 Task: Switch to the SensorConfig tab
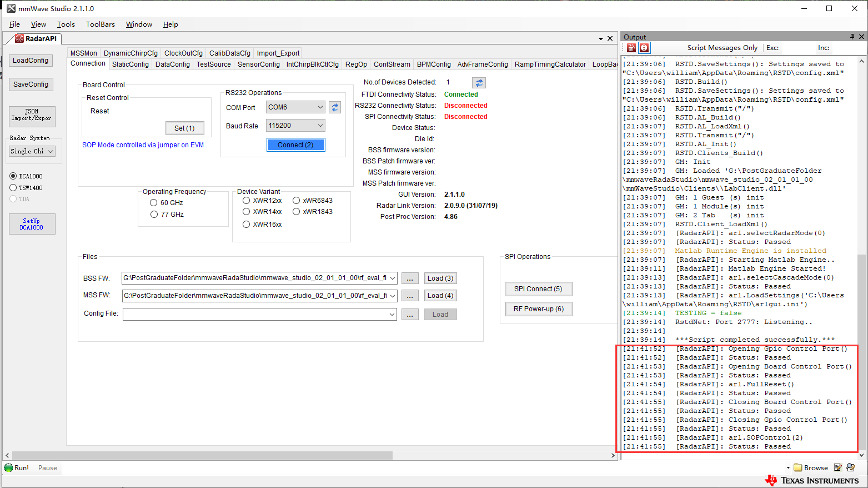[x=259, y=64]
